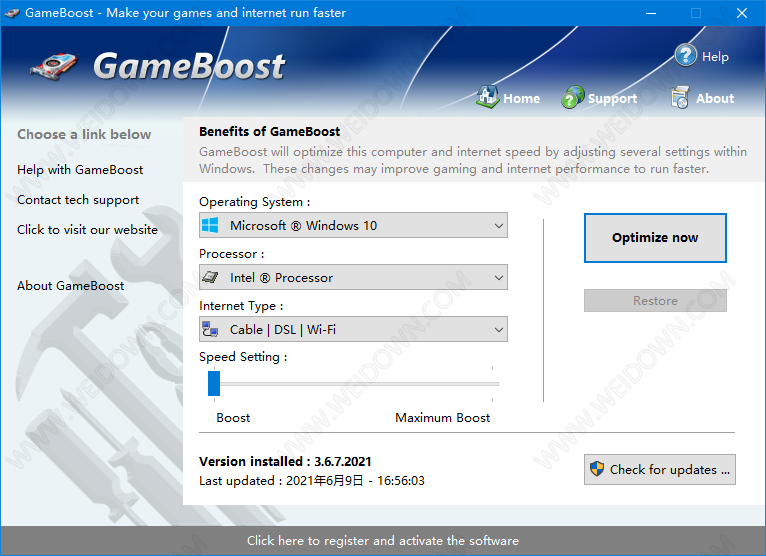766x556 pixels.
Task: Click the Speed Setting slider handle
Action: (213, 383)
